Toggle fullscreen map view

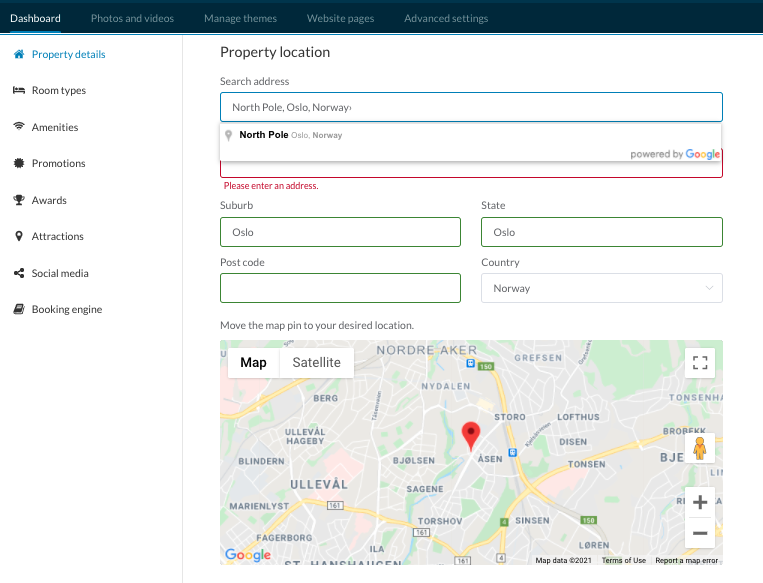[x=700, y=363]
